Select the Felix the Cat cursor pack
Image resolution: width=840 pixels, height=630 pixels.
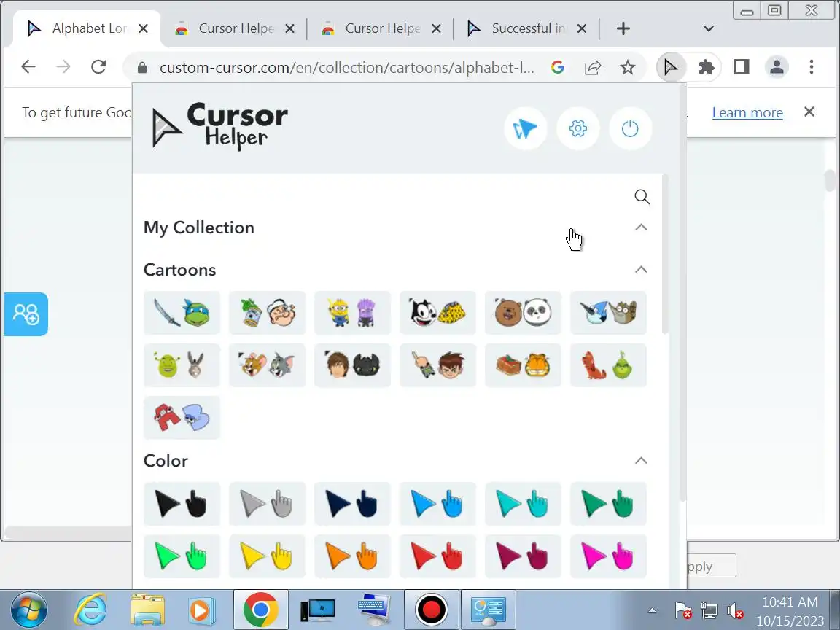[437, 313]
